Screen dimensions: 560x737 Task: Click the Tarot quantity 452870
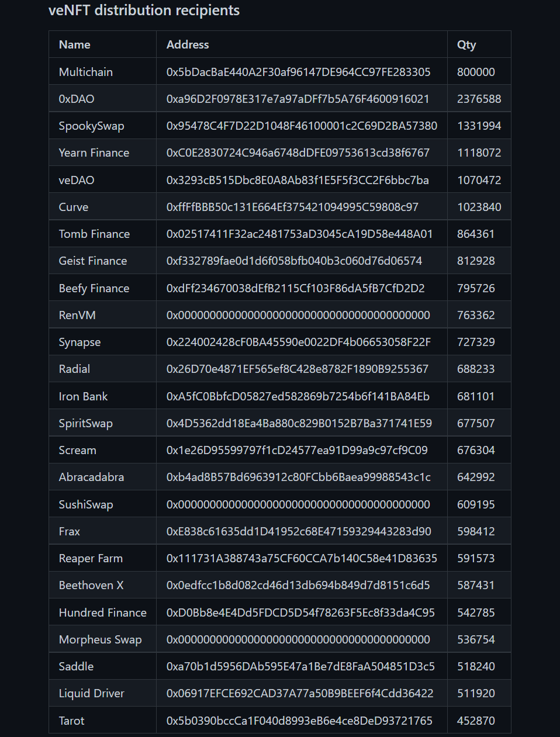tap(476, 721)
